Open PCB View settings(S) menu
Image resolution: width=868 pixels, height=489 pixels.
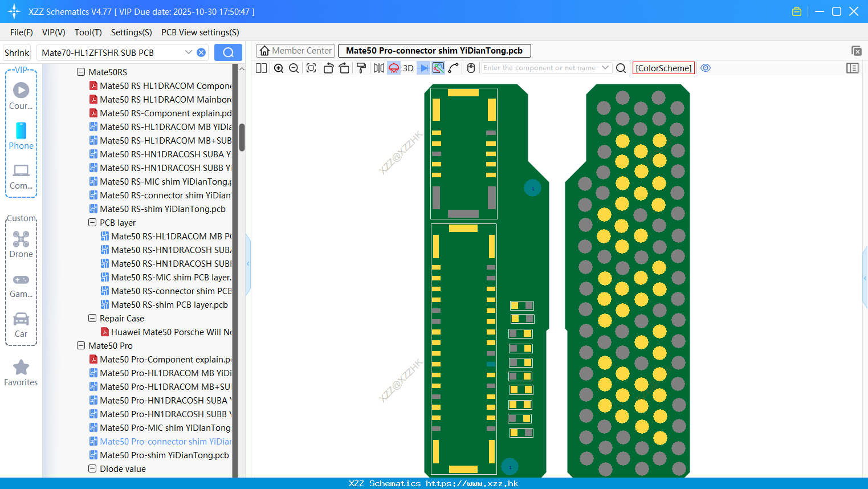[x=200, y=32]
